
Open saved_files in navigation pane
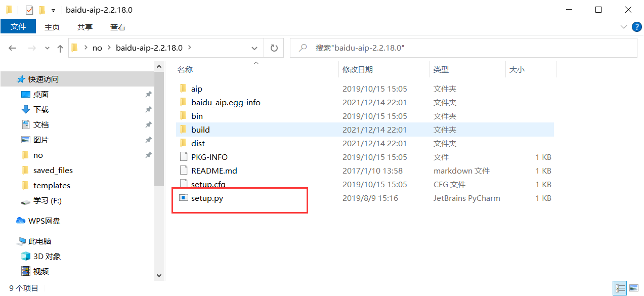[53, 171]
